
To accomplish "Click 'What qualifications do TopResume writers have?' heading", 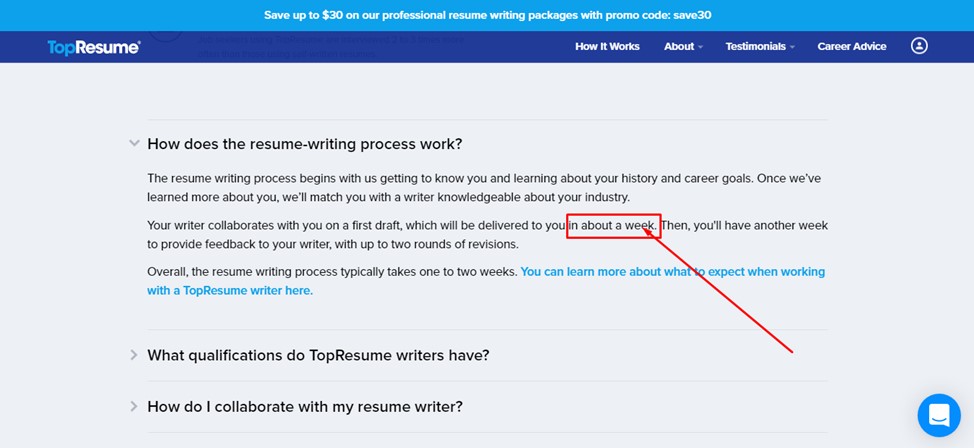I will 318,355.
